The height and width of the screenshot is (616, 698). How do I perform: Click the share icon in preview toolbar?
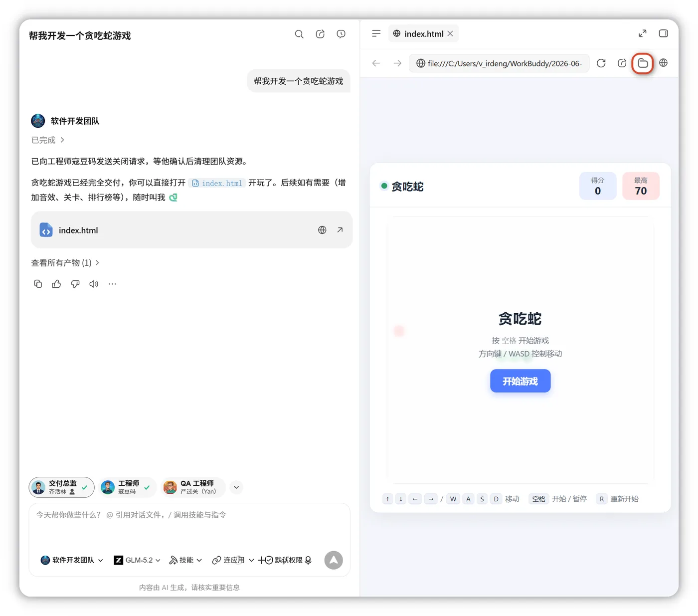622,63
